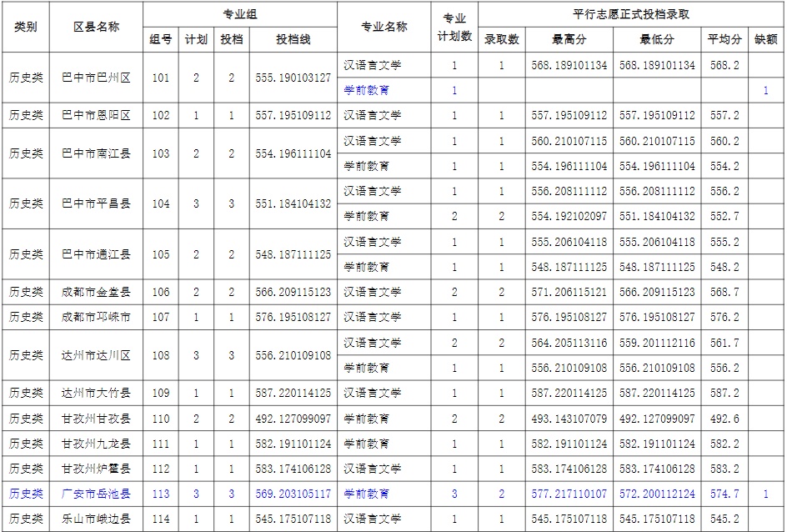Click blue group number 113

tap(161, 494)
